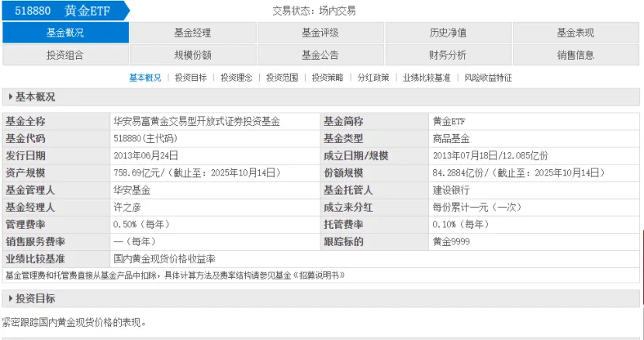Jump to the 投资理念 anchor link
The image size is (644, 340).
click(x=237, y=78)
